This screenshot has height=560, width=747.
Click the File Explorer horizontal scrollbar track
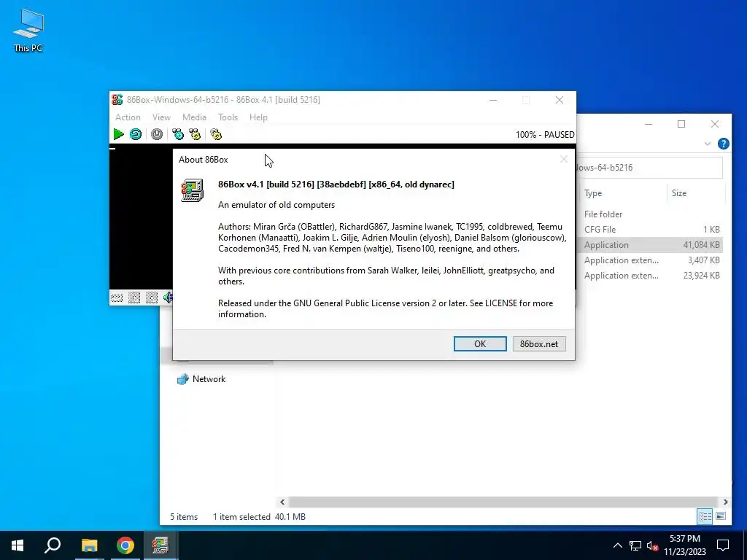(503, 502)
